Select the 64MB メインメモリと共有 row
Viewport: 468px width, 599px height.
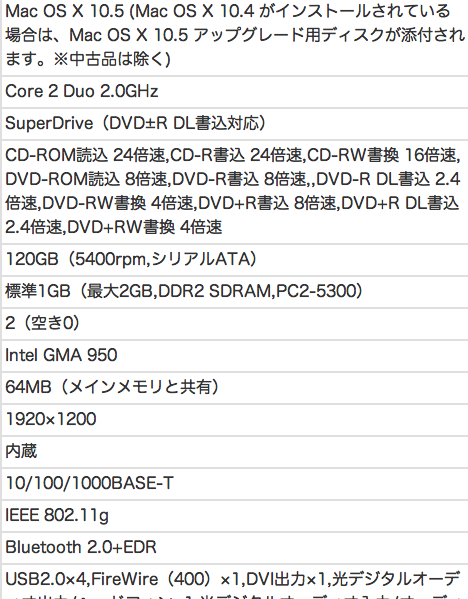coord(235,388)
